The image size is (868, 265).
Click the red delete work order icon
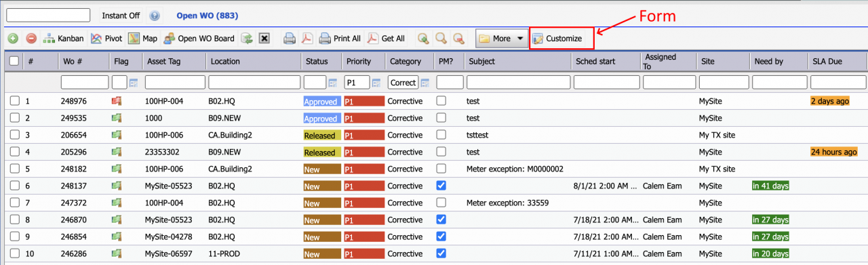31,39
